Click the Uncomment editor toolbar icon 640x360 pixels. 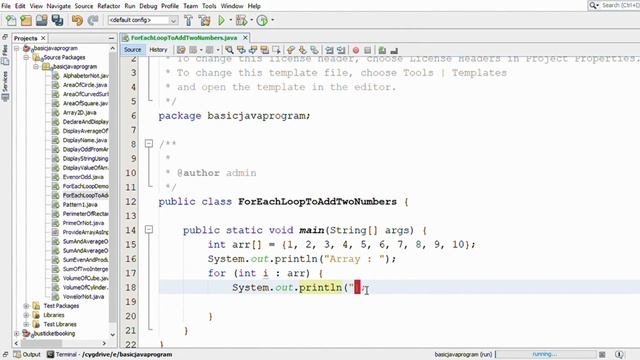(394, 50)
